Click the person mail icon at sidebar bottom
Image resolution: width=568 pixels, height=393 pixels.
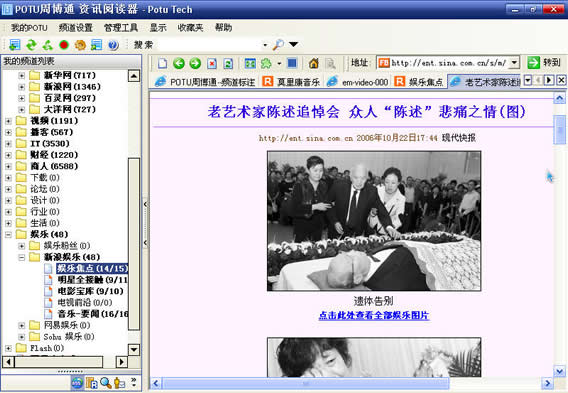[119, 383]
